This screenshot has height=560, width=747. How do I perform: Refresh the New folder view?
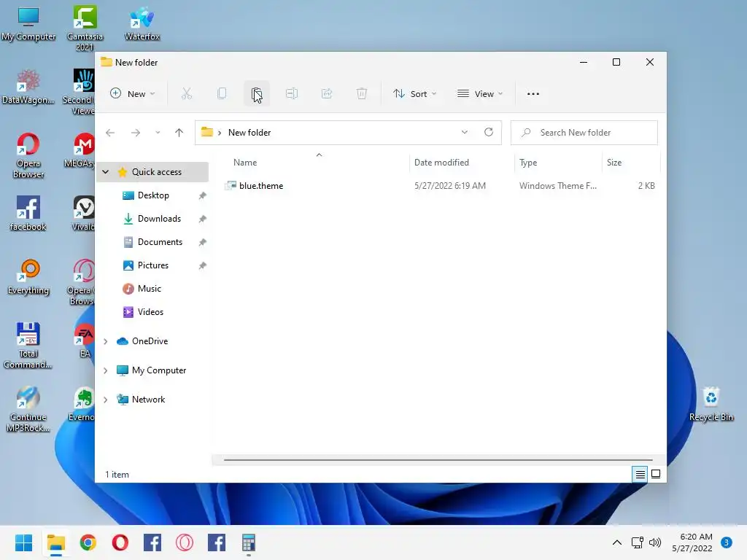(489, 133)
